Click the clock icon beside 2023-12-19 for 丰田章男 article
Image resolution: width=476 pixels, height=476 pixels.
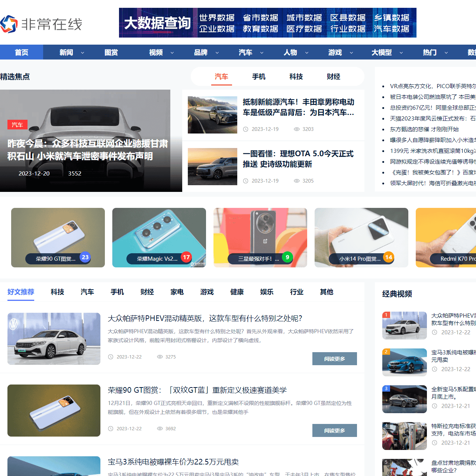click(246, 129)
